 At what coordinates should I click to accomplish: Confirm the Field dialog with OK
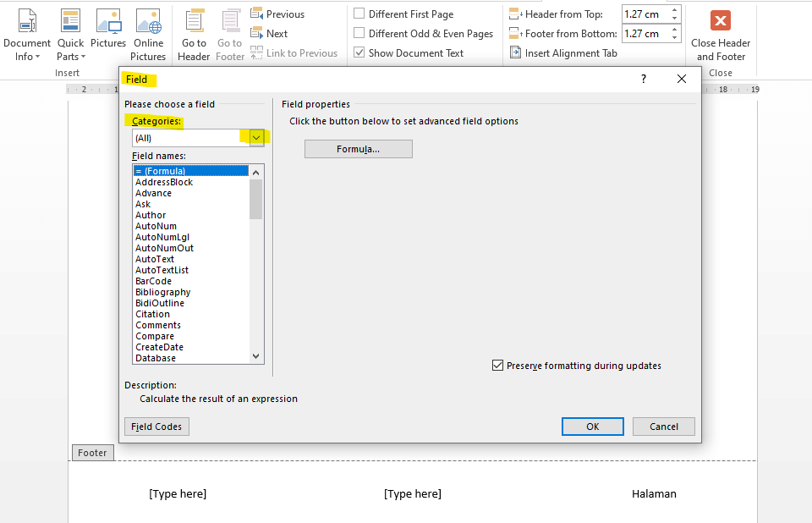tap(592, 427)
